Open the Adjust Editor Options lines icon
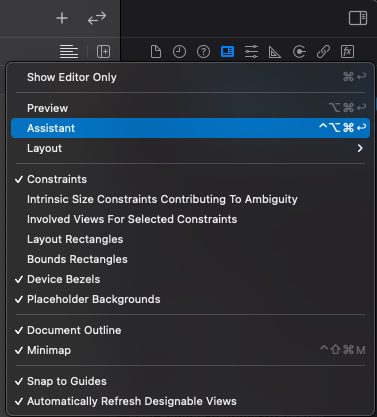 (x=69, y=52)
